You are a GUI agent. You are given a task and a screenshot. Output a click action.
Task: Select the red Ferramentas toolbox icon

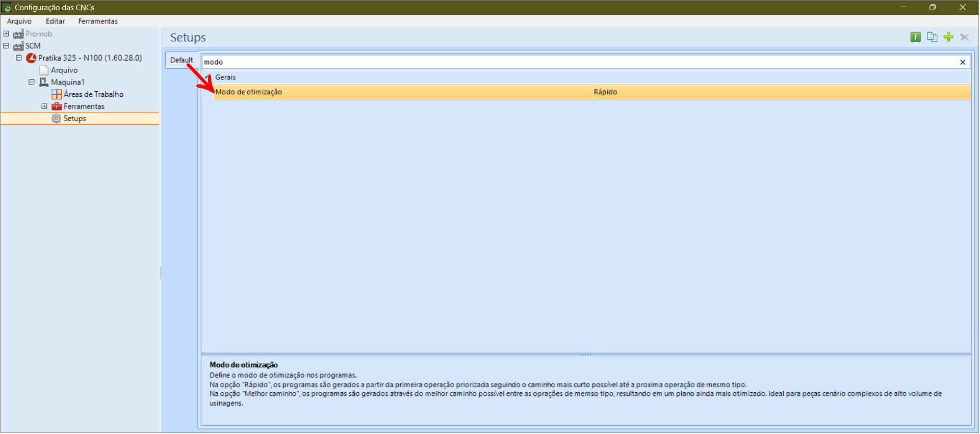pyautogui.click(x=57, y=106)
